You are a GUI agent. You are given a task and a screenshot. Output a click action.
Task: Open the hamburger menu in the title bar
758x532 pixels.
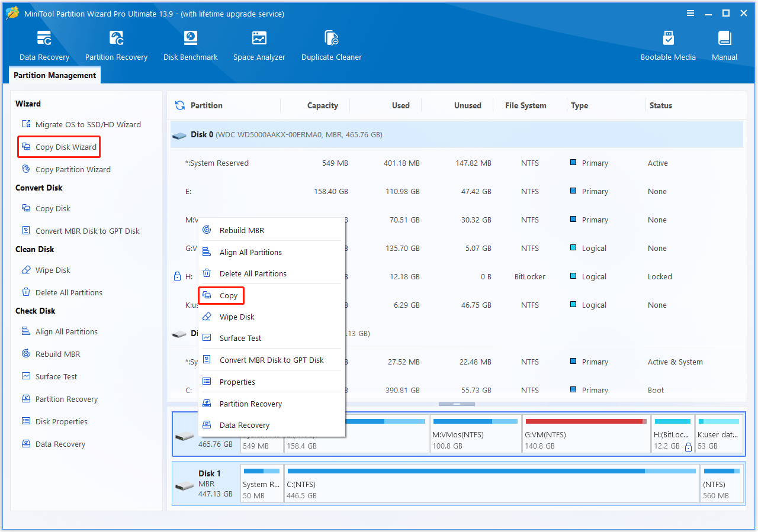pyautogui.click(x=690, y=13)
